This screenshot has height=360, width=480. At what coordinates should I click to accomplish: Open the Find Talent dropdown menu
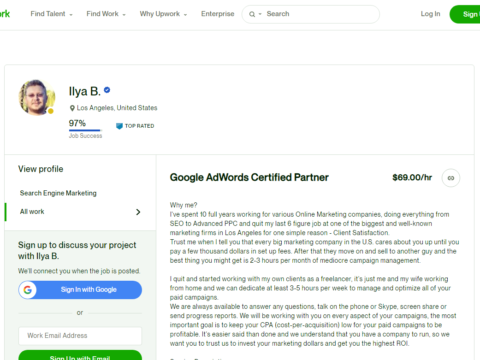[x=51, y=14]
